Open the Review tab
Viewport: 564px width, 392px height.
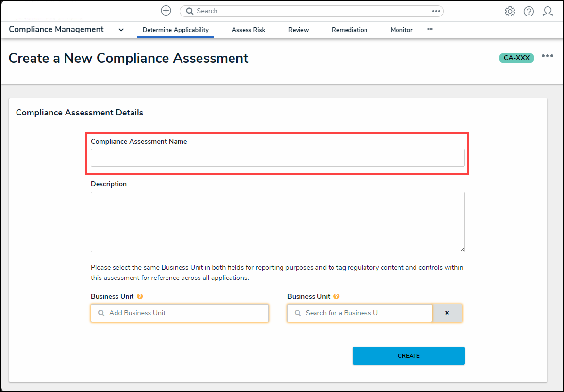tap(299, 30)
